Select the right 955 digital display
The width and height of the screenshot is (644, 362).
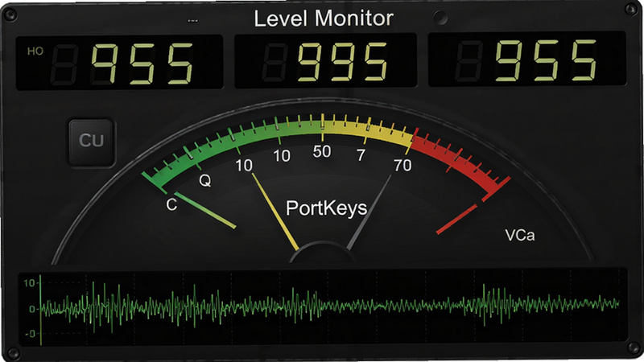coord(527,60)
